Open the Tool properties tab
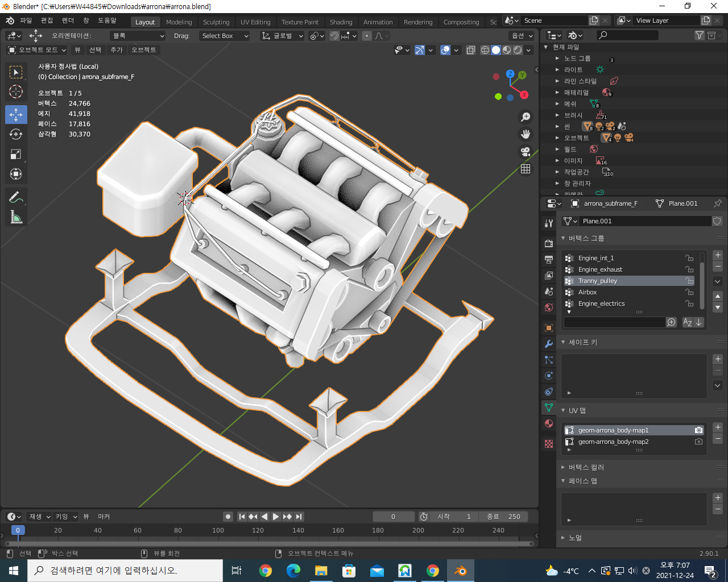Viewport: 728px width, 582px height. click(x=548, y=223)
